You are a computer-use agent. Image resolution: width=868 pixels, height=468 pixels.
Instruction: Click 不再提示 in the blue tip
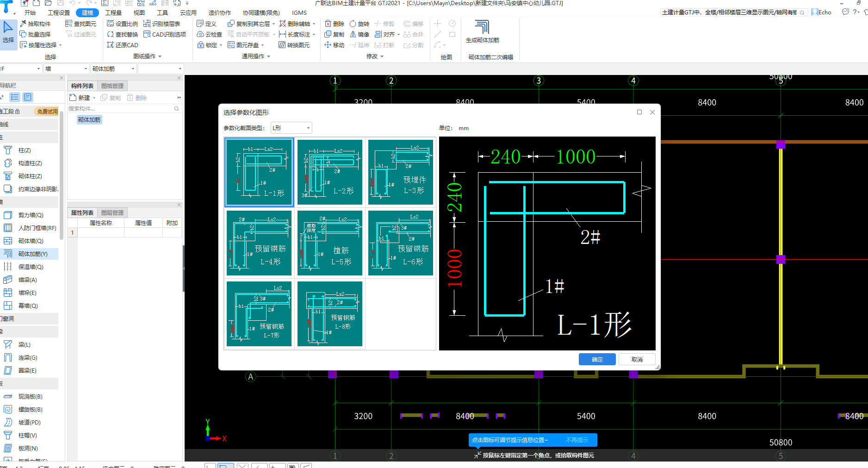577,440
